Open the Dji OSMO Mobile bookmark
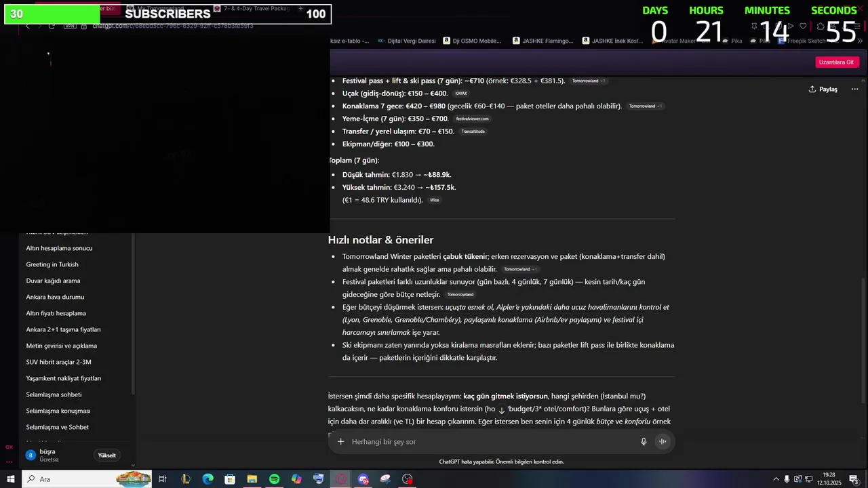The width and height of the screenshot is (868, 488). pyautogui.click(x=472, y=41)
